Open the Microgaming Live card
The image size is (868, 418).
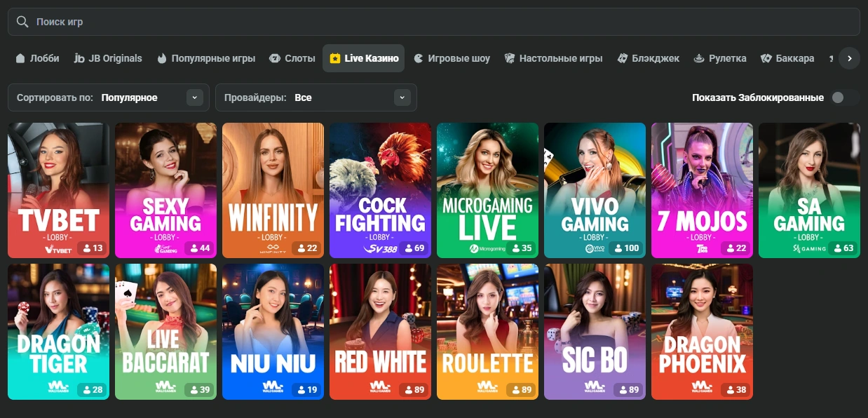(487, 190)
